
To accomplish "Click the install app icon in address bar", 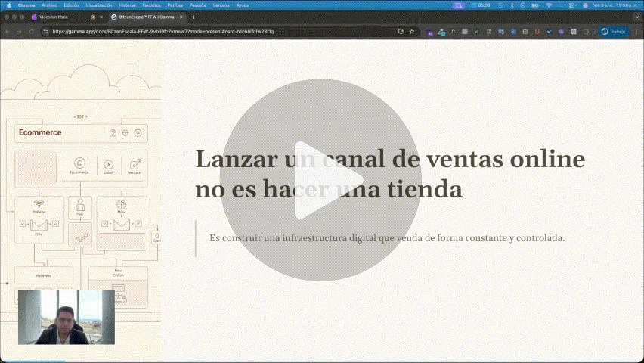I will 401,32.
